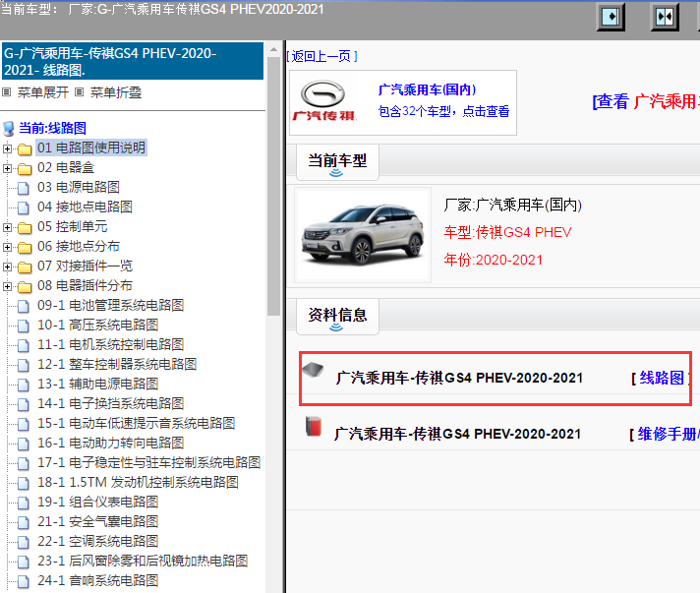700x593 pixels.
Task: Click the document icon for 10-1 高压系统电路图
Action: pos(24,326)
